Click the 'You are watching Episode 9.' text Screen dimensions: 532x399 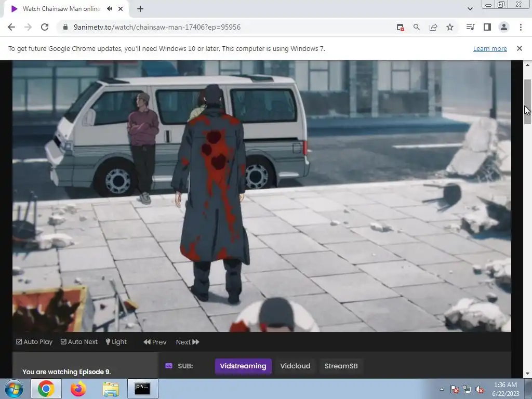(x=66, y=372)
